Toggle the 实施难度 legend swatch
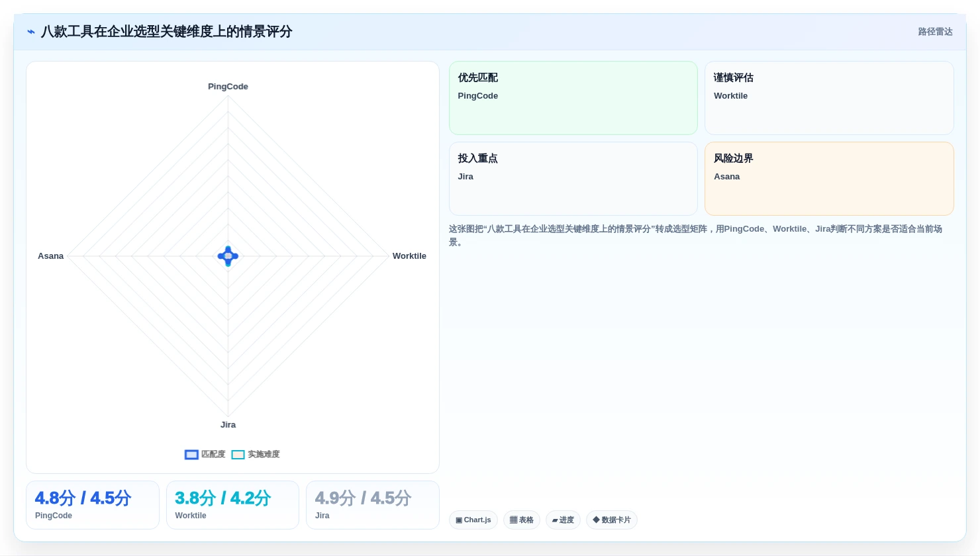Viewport: 980px width, 556px height. pos(238,455)
